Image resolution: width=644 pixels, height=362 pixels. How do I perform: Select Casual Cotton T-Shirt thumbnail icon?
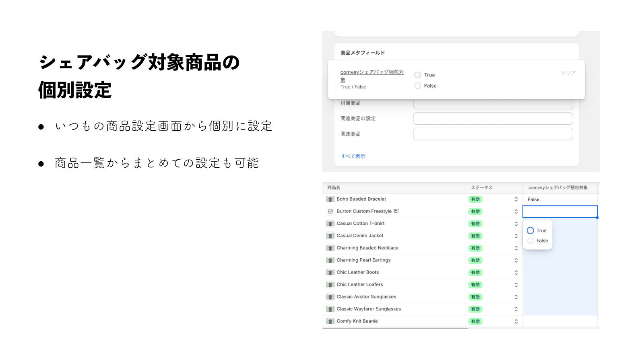point(330,224)
